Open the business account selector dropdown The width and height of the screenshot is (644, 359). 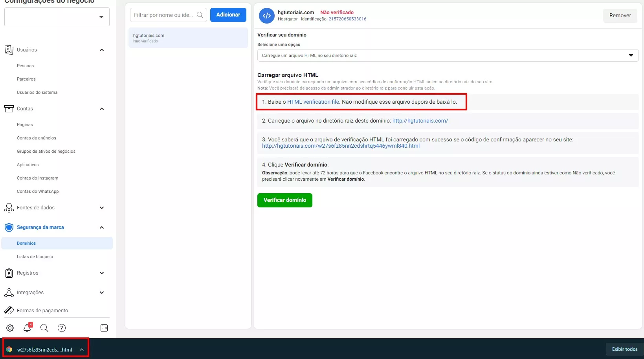pos(57,17)
